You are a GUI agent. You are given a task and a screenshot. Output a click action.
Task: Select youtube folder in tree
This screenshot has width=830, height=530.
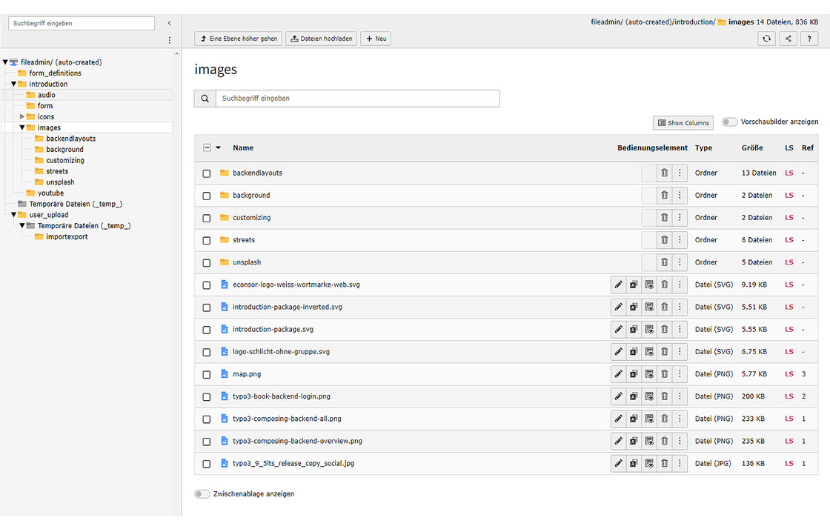point(50,193)
